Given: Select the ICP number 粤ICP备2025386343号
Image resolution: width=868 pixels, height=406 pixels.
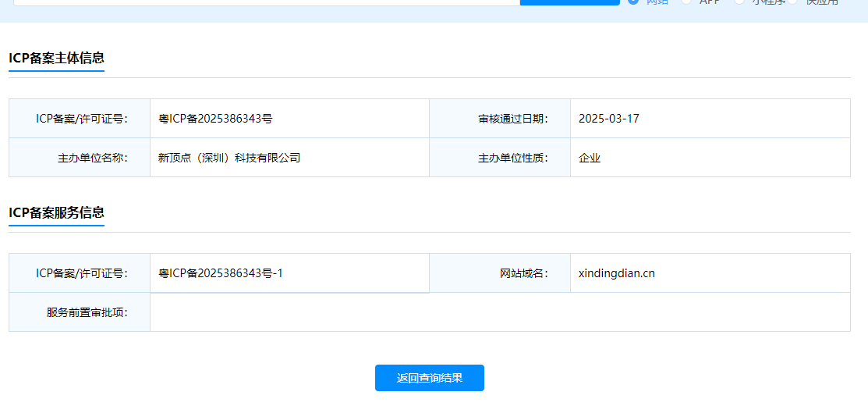Looking at the screenshot, I should point(215,119).
